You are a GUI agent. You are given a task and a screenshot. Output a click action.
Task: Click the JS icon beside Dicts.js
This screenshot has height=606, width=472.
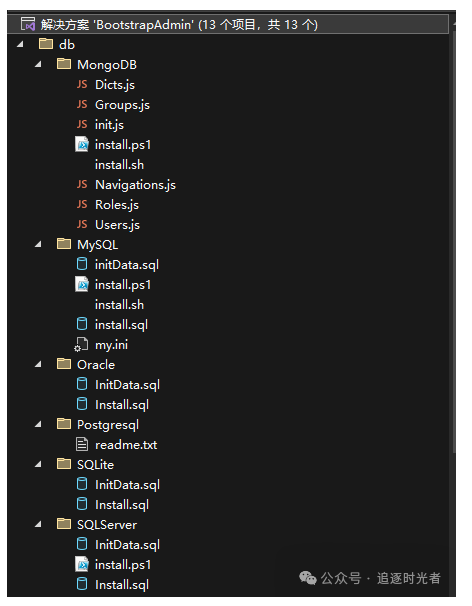pyautogui.click(x=82, y=84)
